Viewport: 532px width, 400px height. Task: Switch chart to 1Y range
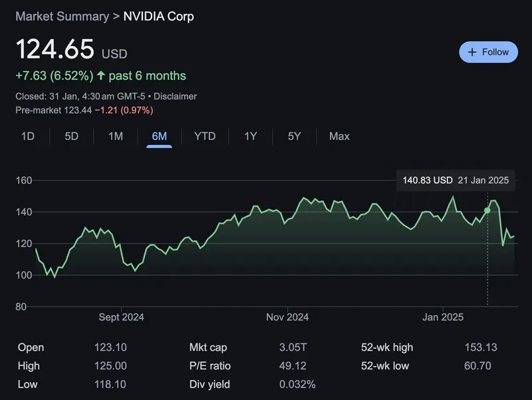pos(250,136)
